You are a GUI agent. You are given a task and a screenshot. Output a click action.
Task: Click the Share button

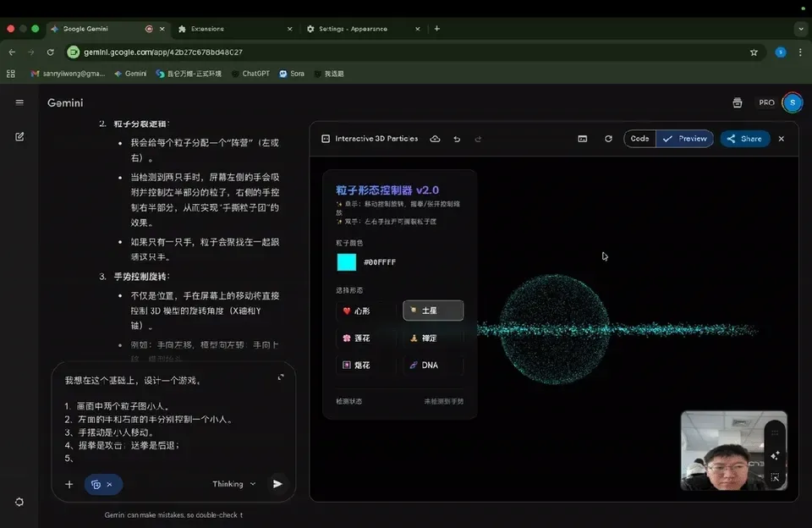(744, 139)
